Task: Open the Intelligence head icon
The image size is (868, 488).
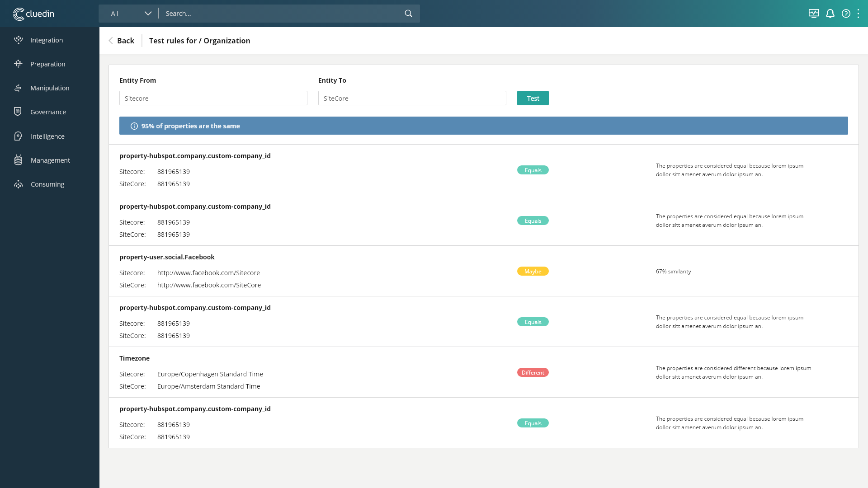Action: tap(18, 136)
